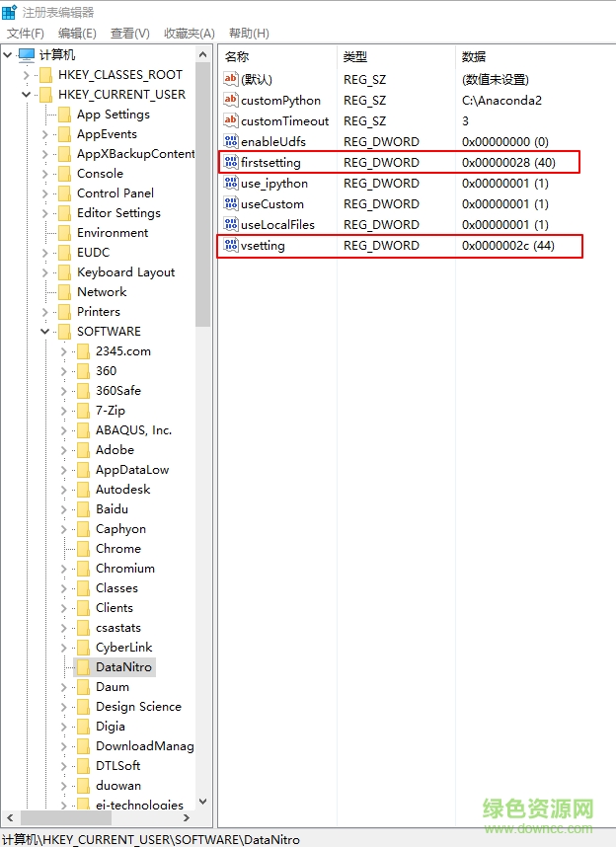Select the AppXBackupContent key

(x=135, y=154)
